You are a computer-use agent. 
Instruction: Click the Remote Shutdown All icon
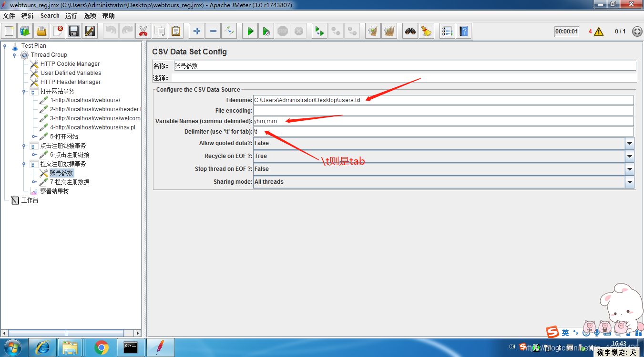coord(352,31)
